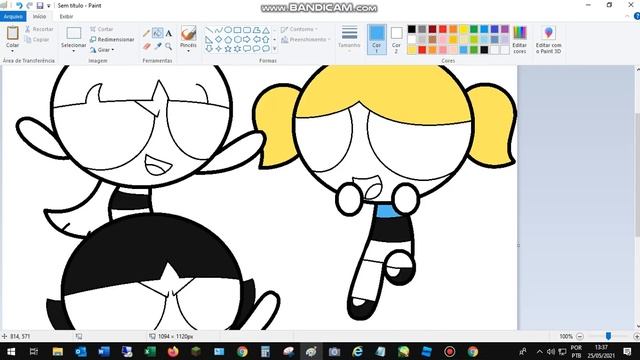Click the Selecionar rectangle selection icon

73,33
